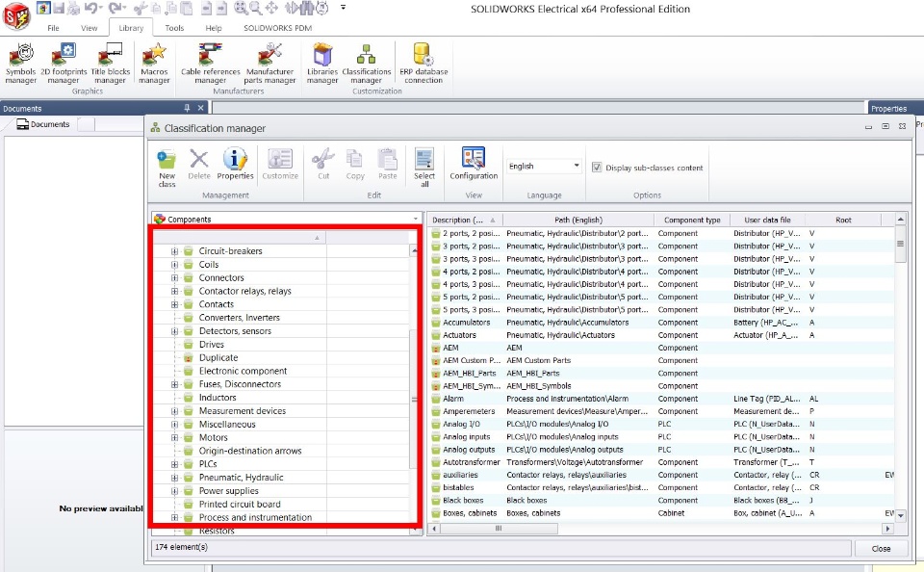Viewport: 924px width, 572px height.
Task: Open the Cable references manager
Action: coord(211,64)
